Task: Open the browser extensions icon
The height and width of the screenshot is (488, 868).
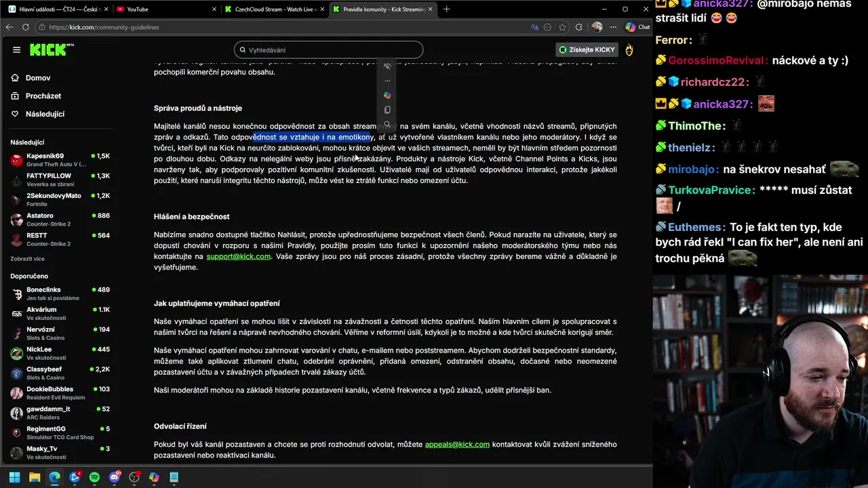Action: (x=578, y=27)
